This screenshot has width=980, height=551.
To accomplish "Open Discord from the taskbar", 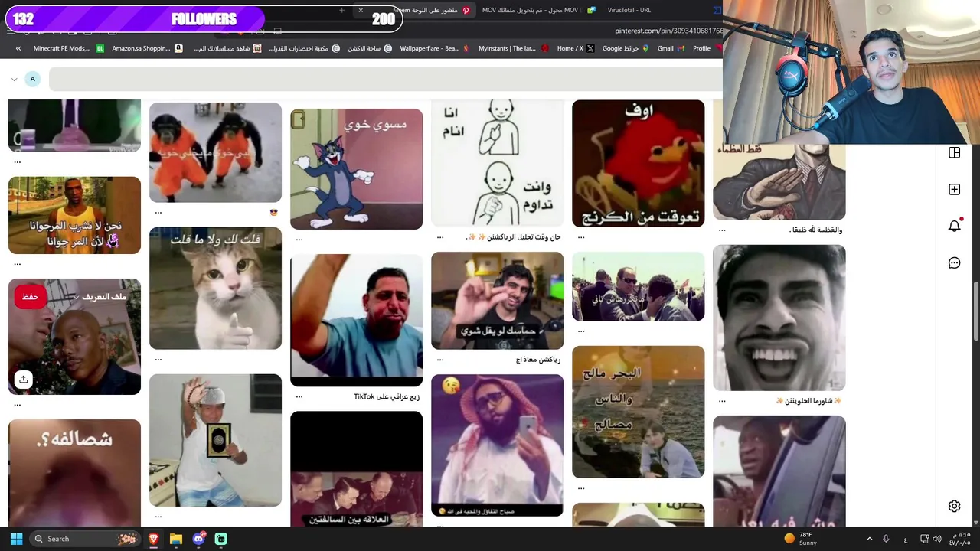I will point(199,539).
